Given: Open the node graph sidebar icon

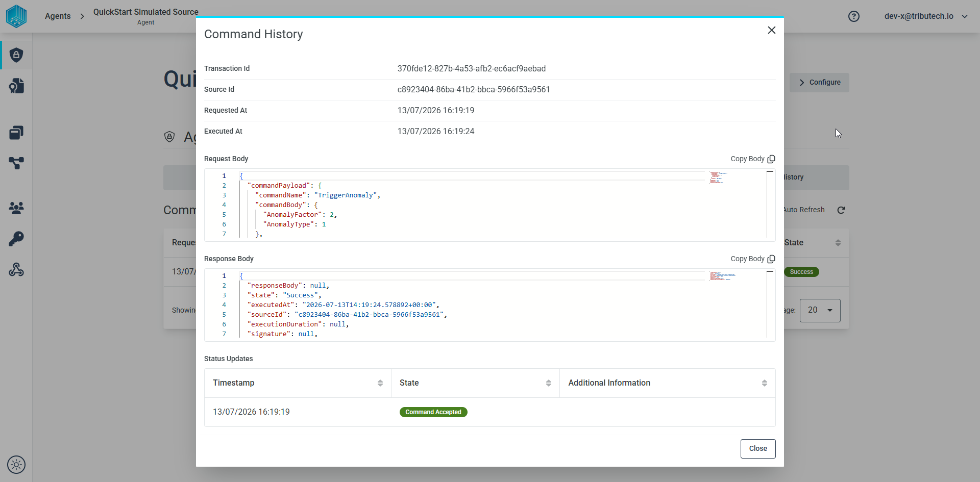Looking at the screenshot, I should pyautogui.click(x=16, y=163).
